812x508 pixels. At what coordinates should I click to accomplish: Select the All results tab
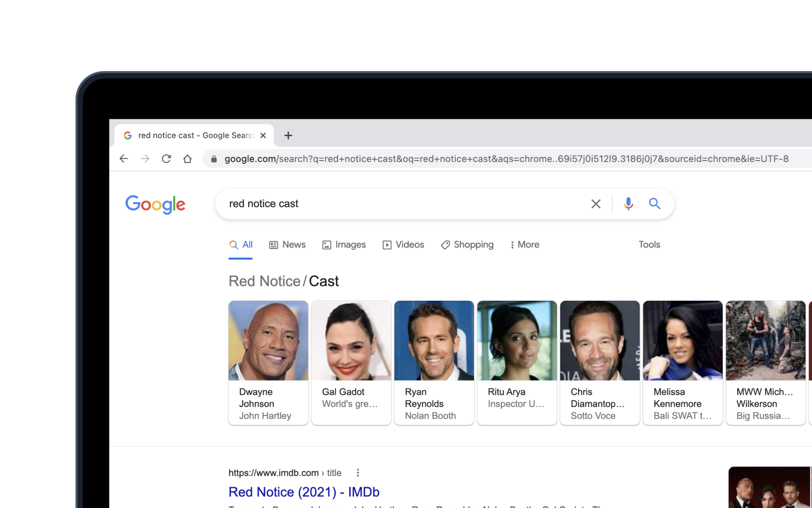pos(241,245)
